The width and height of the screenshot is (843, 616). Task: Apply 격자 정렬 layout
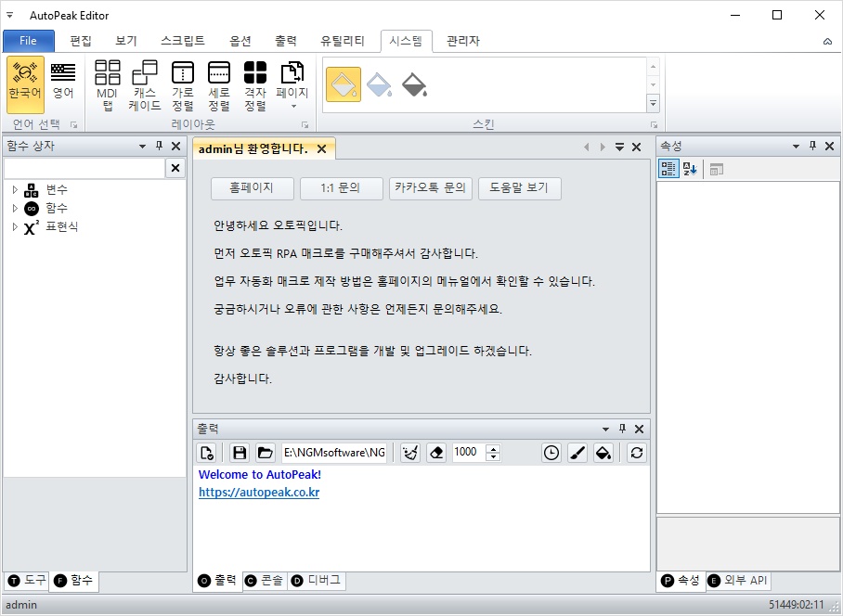255,84
